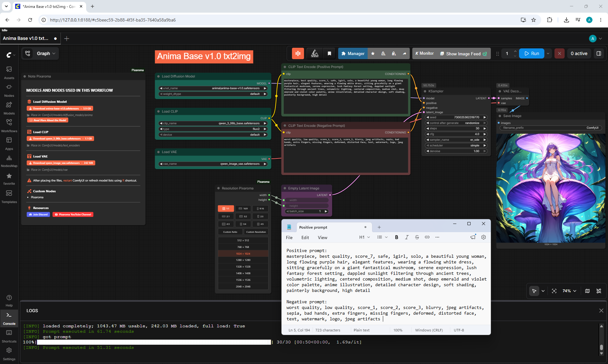Close the LOGS panel
Viewport: 608px width, 364px height.
601,311
